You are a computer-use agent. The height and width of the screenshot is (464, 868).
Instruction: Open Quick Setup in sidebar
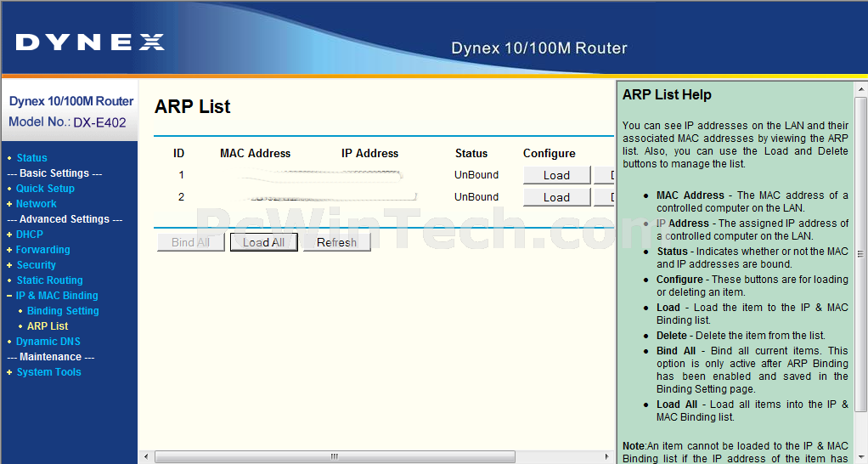[45, 189]
